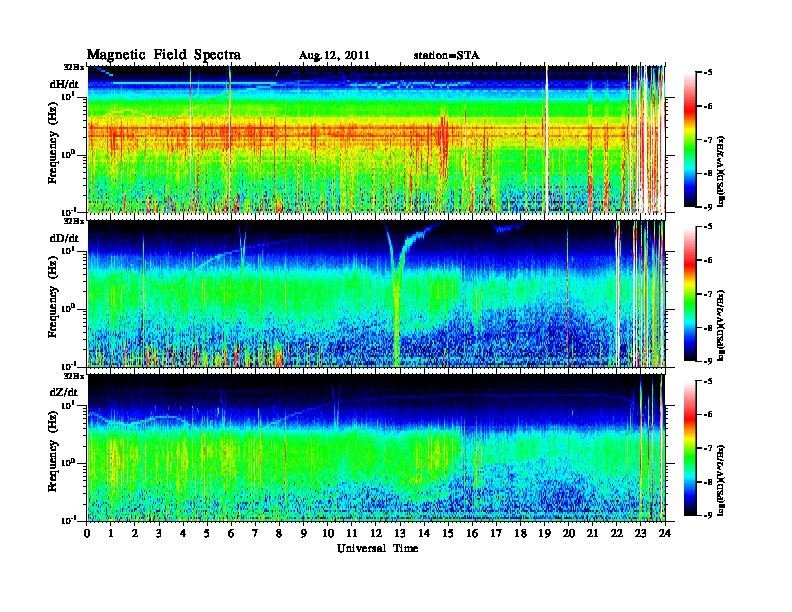
Task: Click hour 6 tick label on time axis
Action: tap(231, 533)
